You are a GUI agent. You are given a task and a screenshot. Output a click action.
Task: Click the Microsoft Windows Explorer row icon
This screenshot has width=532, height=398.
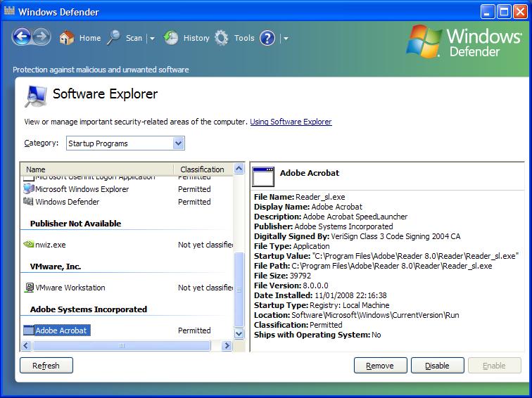29,189
